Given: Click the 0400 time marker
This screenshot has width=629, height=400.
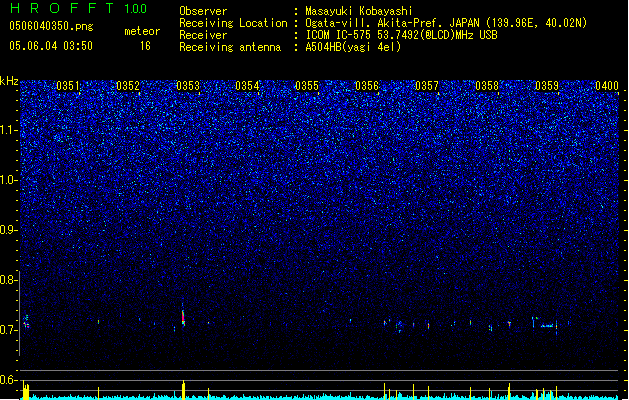Looking at the screenshot, I should [607, 86].
